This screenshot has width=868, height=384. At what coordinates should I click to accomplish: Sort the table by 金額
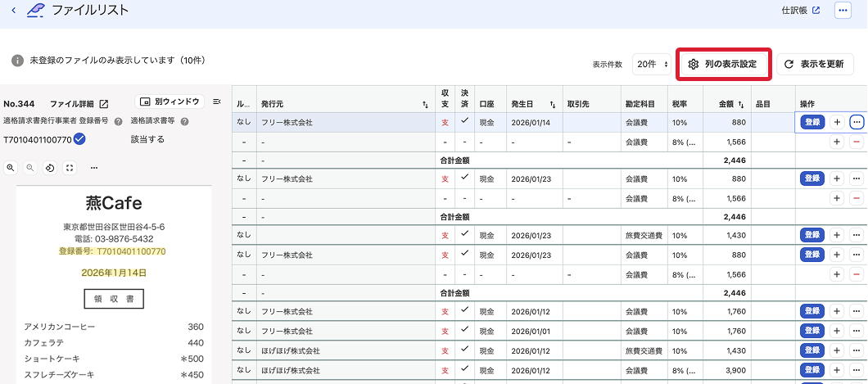(742, 104)
